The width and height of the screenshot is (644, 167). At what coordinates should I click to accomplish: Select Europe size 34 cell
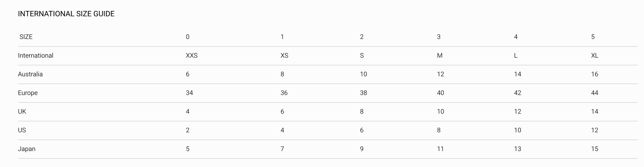click(189, 93)
